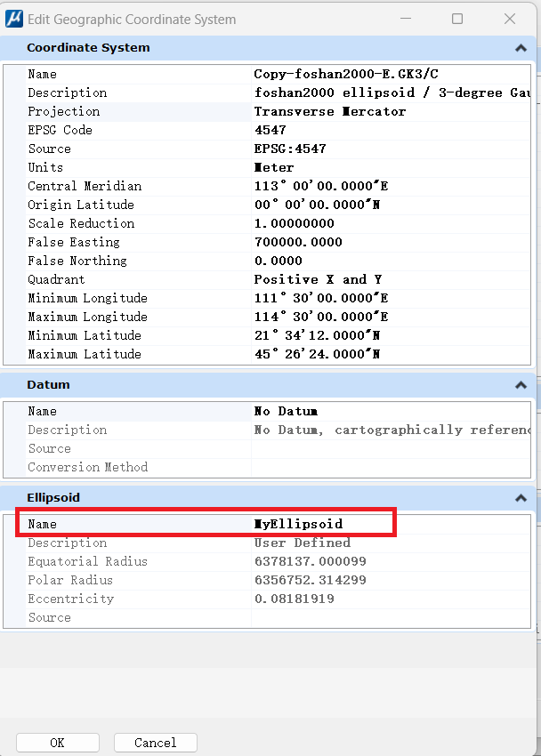Collapse the Datum section chevron
This screenshot has height=756, width=541.
pos(521,385)
